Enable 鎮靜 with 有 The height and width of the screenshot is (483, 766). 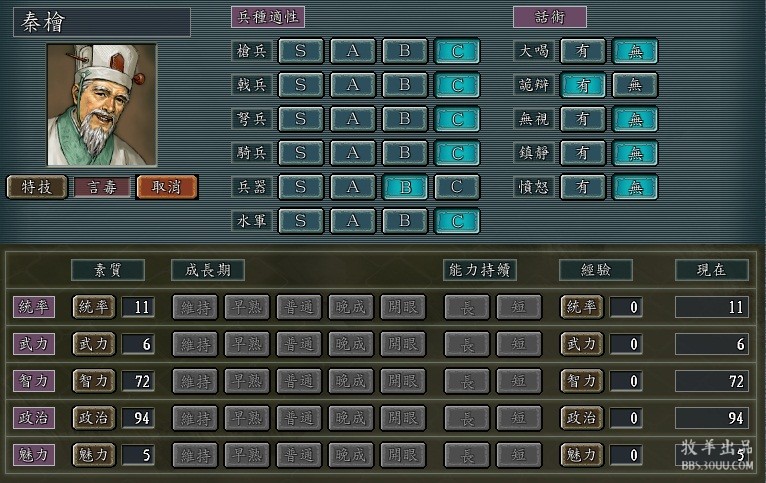click(582, 153)
